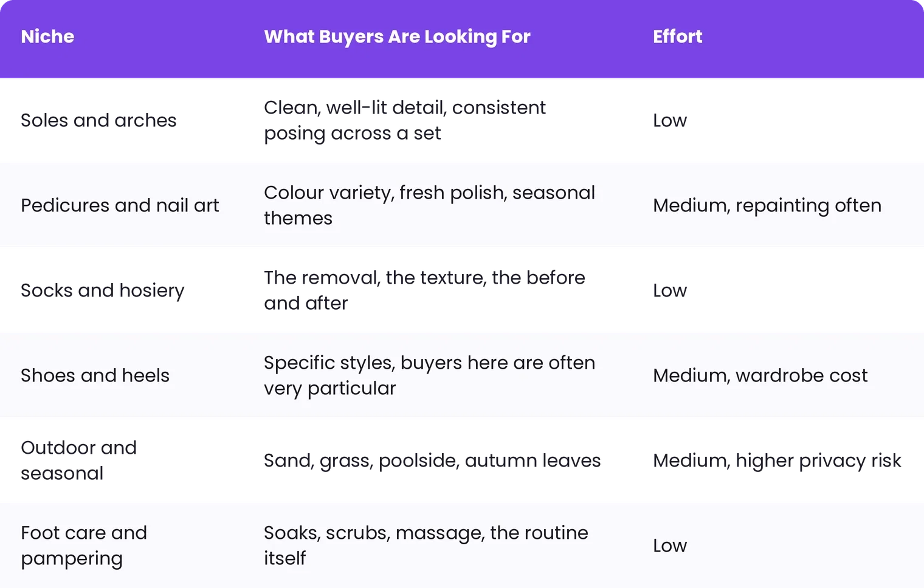Viewport: 924px width, 588px height.
Task: Select the Outdoor and seasonal cell
Action: [x=79, y=460]
